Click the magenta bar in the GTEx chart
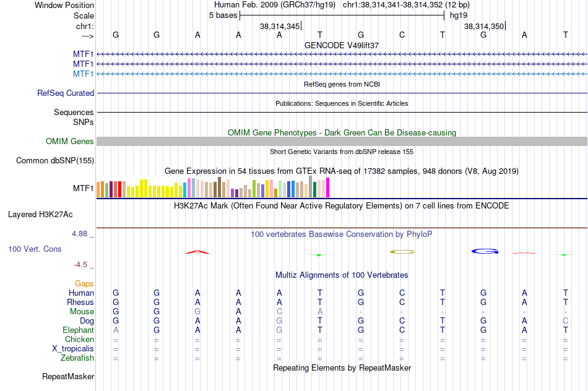 point(328,187)
